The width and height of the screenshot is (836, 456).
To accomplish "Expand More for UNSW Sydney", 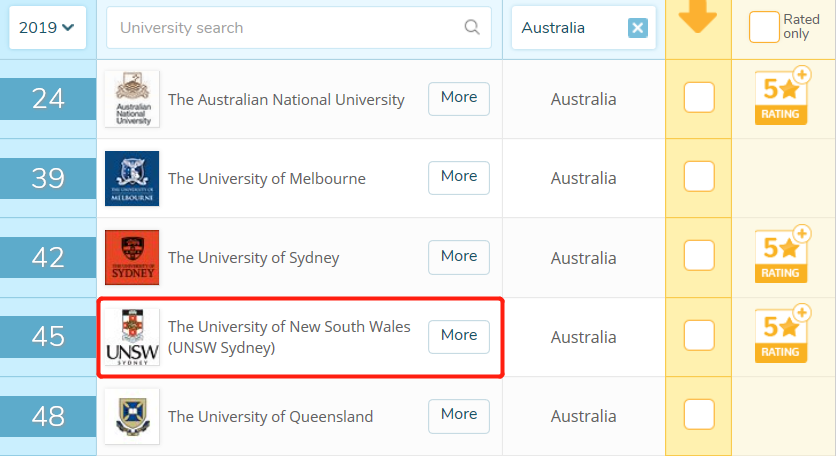I will (459, 336).
